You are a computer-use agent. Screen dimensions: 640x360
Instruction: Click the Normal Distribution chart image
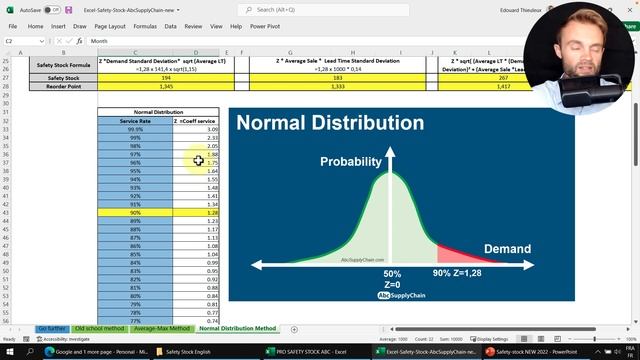click(402, 204)
